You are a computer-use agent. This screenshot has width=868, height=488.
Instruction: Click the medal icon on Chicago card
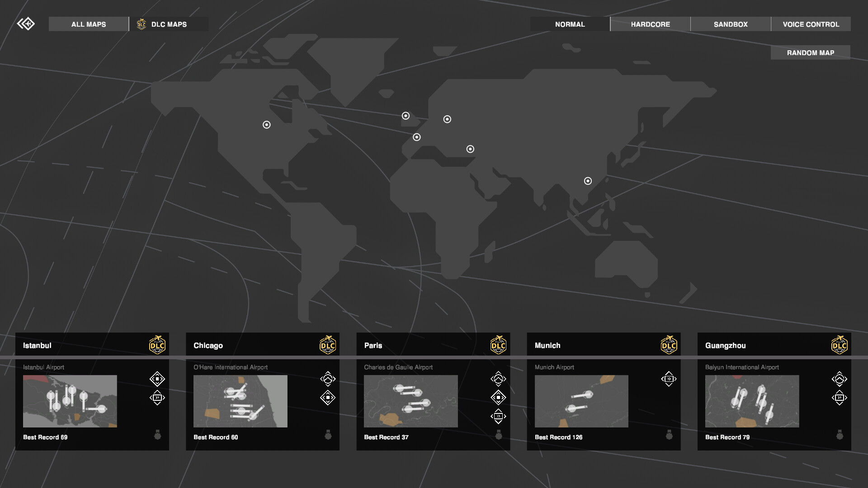328,435
